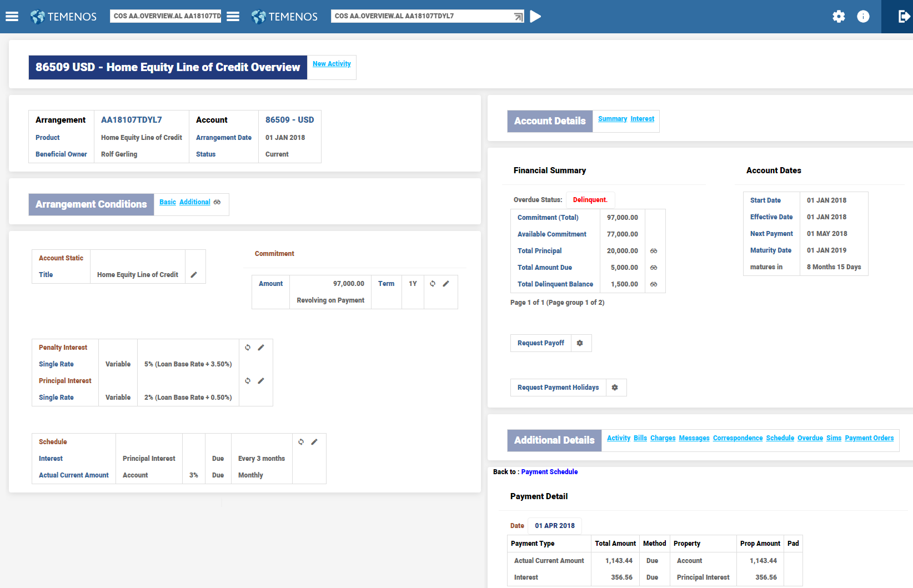Edit the Schedule with pencil icon
The width and height of the screenshot is (913, 588).
[x=314, y=442]
